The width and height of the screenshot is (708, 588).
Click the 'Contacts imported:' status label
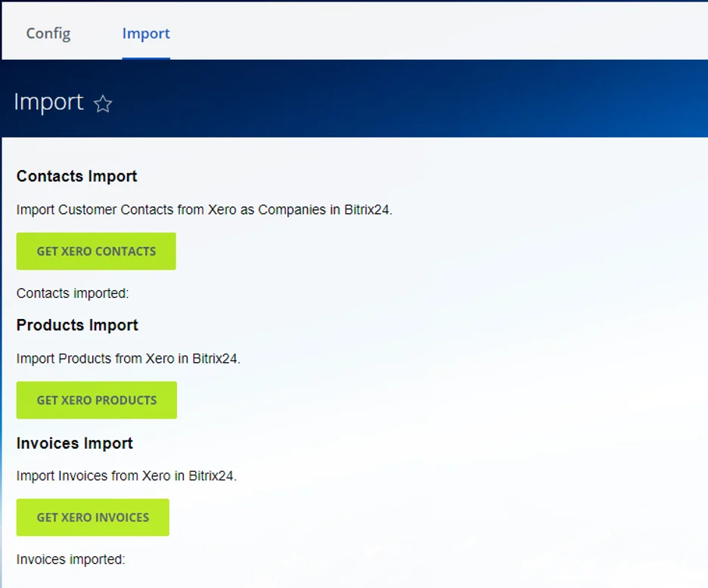(x=73, y=293)
